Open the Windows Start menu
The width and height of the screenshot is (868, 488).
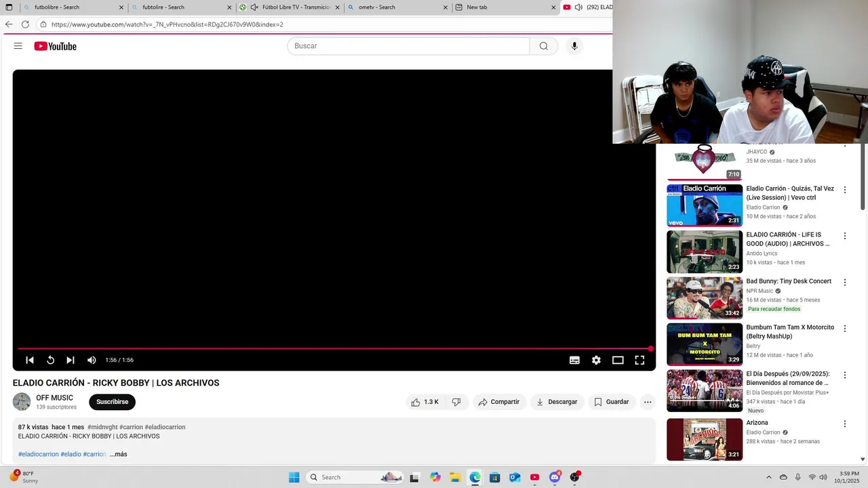pyautogui.click(x=294, y=477)
